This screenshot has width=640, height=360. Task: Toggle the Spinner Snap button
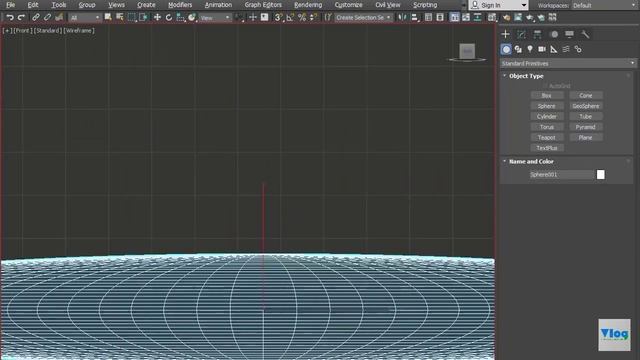pos(313,18)
